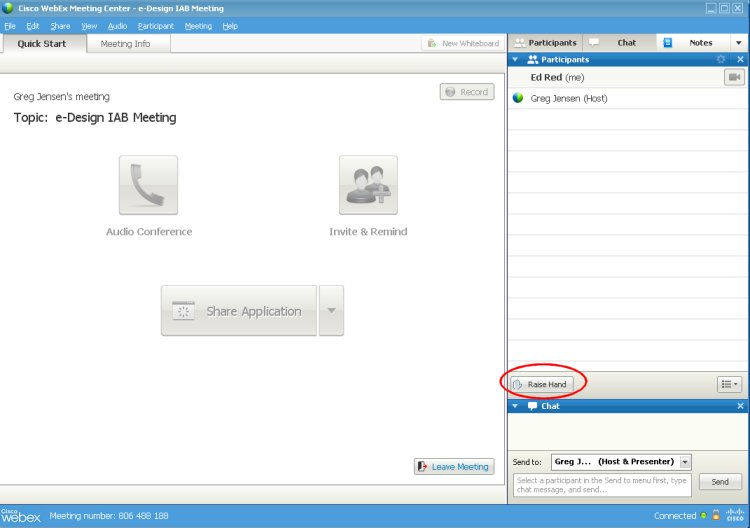Click the Share Application button
Screen dimensions: 750x528
tap(239, 311)
